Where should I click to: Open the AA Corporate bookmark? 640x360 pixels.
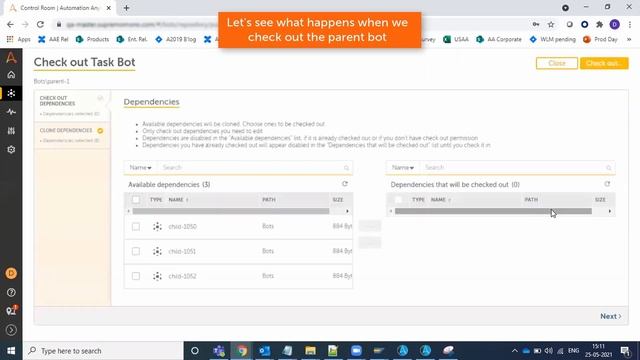pyautogui.click(x=499, y=40)
